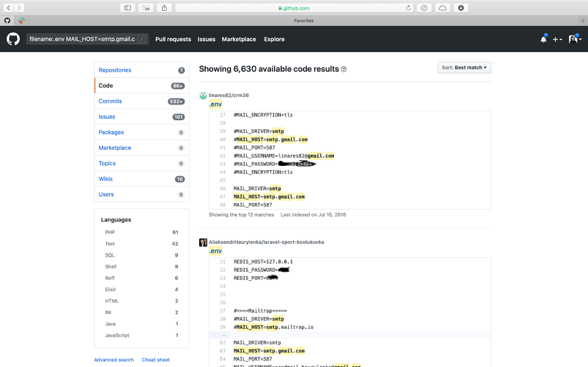Click the Safari share icon

[x=164, y=8]
